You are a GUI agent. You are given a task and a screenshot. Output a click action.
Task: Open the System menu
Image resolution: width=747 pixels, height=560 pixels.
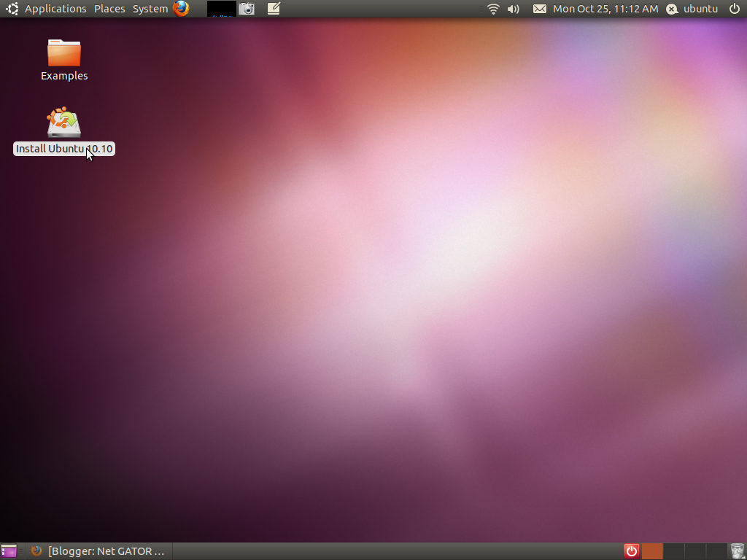150,9
